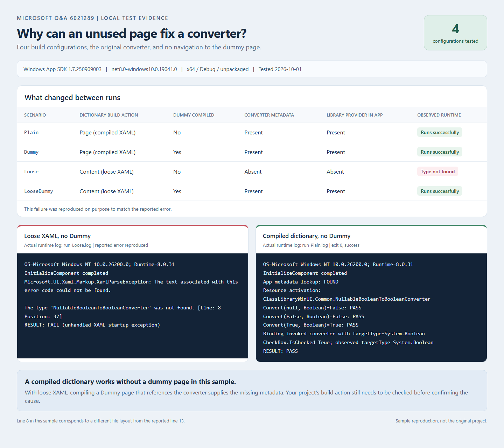Screen dimensions: 504x448
Task: Select the 'Loose' scenario cell
Action: pos(31,171)
